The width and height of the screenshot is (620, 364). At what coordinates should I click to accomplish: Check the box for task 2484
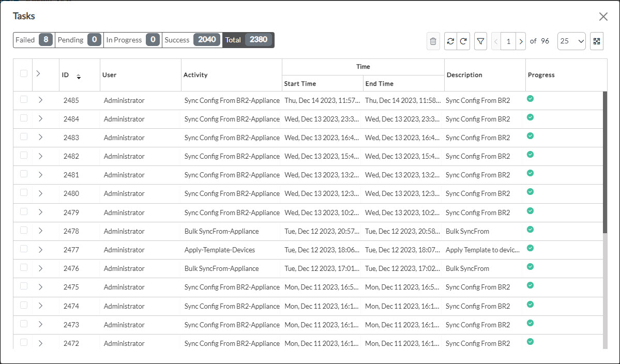(x=24, y=118)
